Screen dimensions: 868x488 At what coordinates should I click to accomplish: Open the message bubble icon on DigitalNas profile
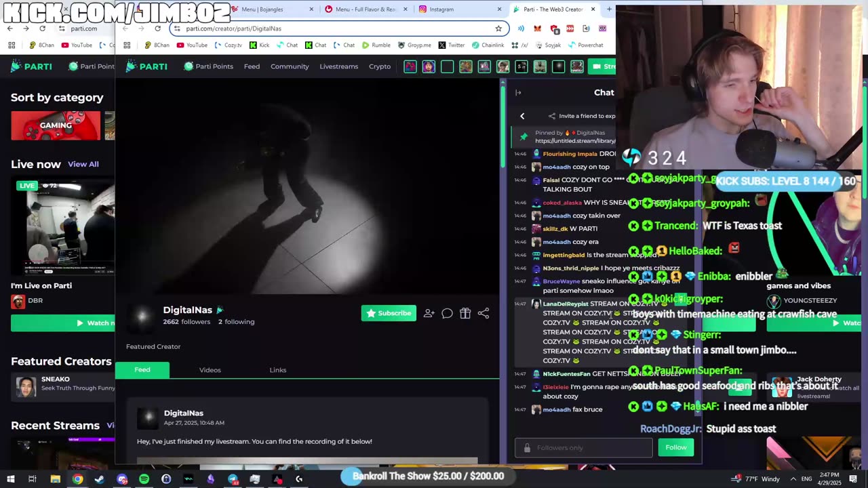(x=447, y=313)
